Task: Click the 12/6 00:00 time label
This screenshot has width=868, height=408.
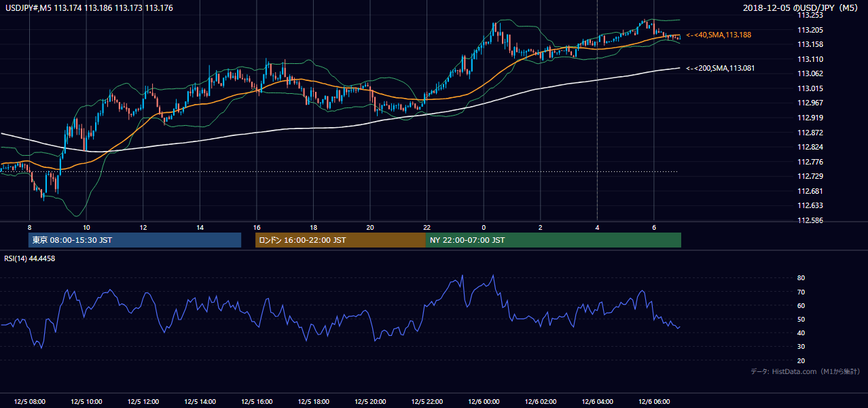Action: click(x=484, y=401)
